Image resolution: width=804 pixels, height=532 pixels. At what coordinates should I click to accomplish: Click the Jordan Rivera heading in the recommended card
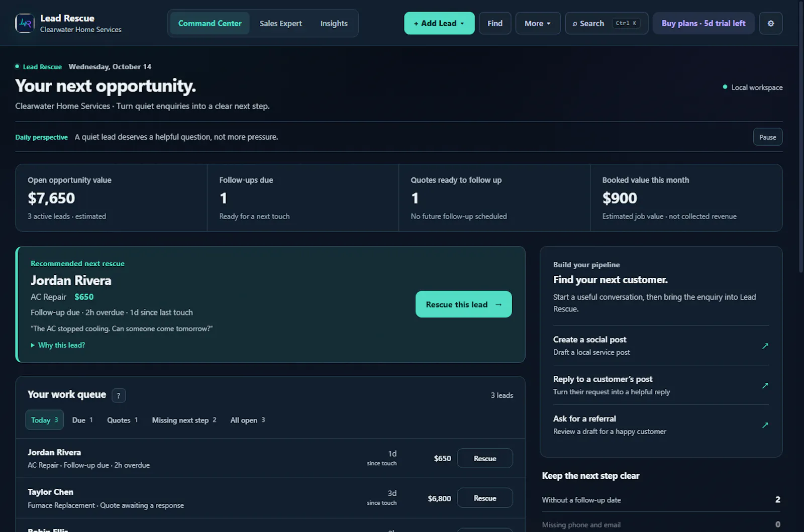pyautogui.click(x=71, y=280)
